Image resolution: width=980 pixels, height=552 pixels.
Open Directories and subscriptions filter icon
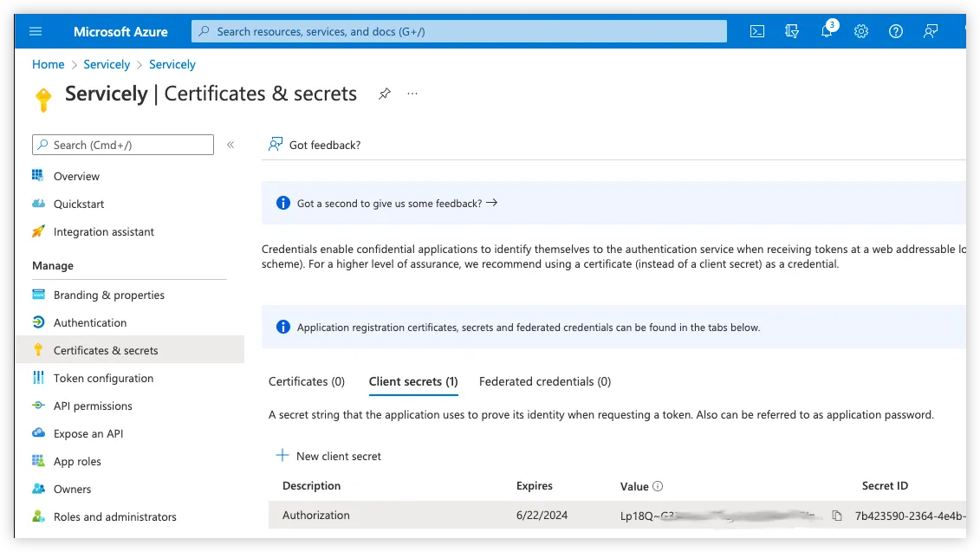click(792, 31)
